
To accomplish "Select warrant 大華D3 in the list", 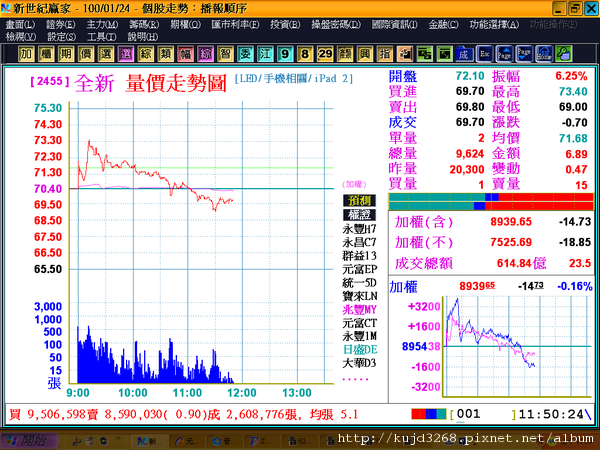I will point(359,363).
